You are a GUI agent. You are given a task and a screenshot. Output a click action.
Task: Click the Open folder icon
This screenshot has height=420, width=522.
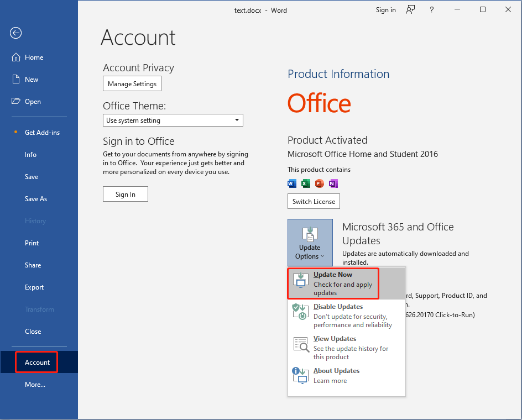coord(15,101)
